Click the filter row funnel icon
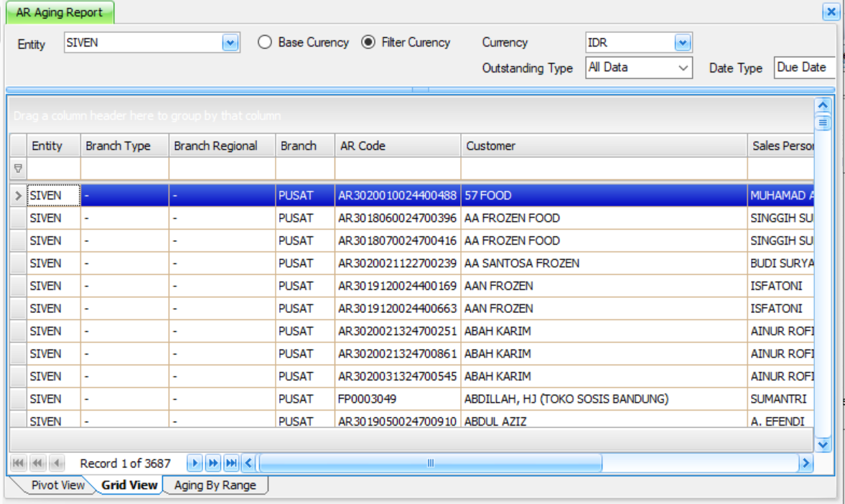 pos(18,169)
